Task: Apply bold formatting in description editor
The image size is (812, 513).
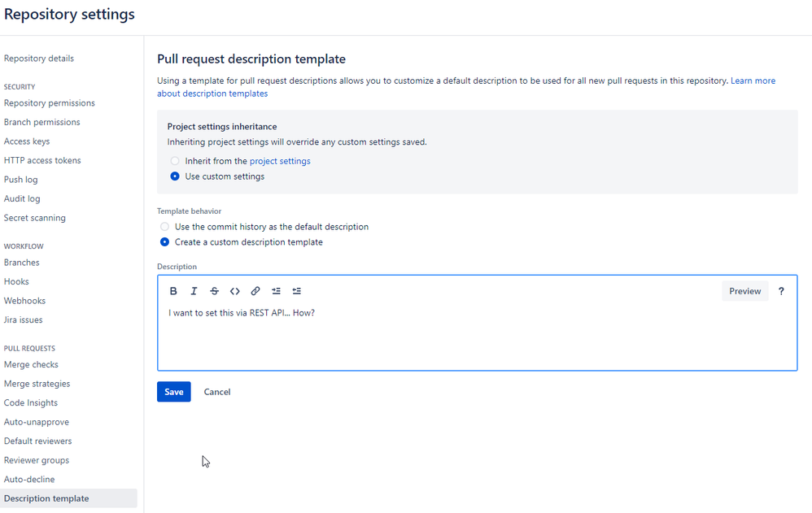Action: point(173,291)
